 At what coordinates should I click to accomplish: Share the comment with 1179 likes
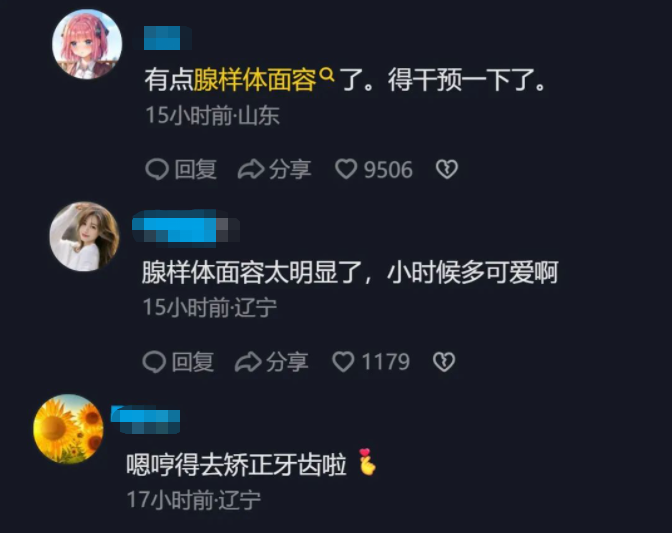click(x=271, y=362)
